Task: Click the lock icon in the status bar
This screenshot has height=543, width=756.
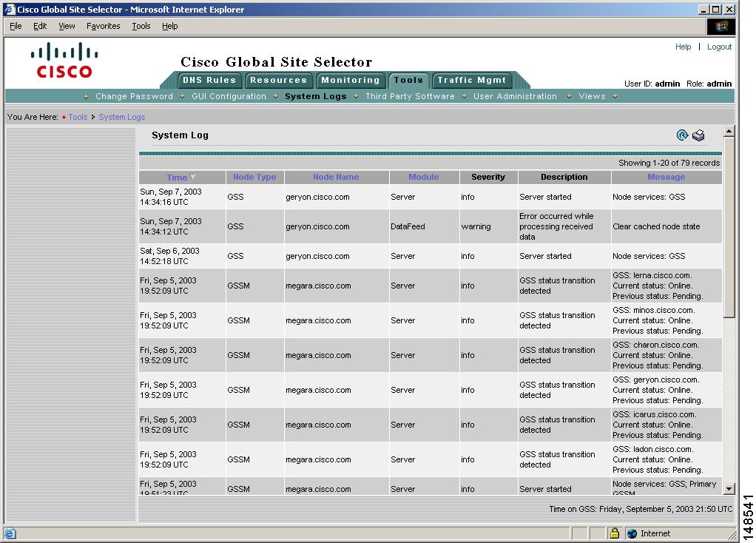Action: pyautogui.click(x=614, y=533)
